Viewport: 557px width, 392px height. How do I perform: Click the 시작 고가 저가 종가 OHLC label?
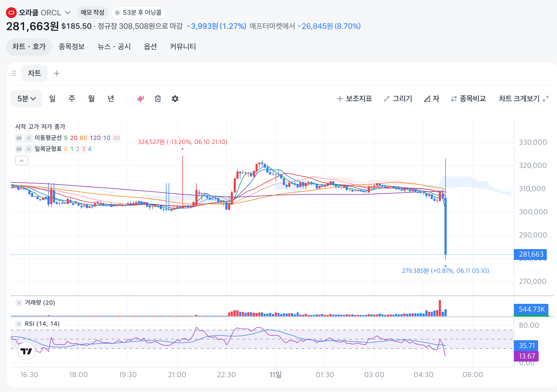click(40, 127)
